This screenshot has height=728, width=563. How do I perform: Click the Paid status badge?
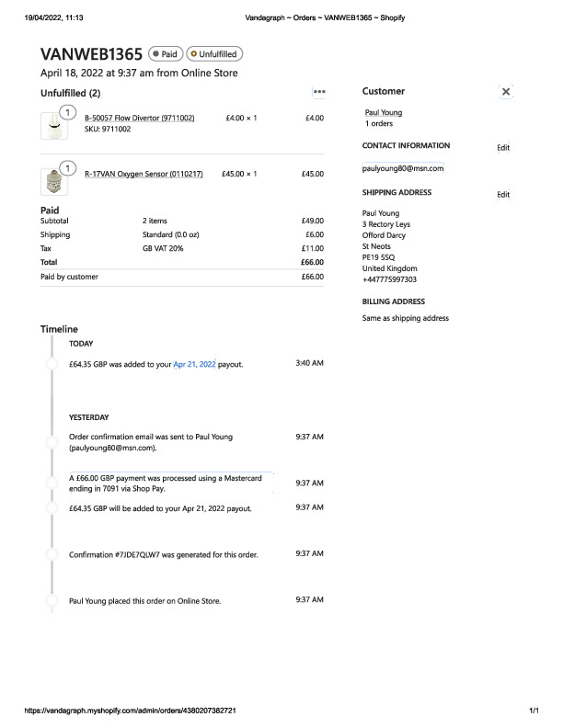click(x=167, y=54)
